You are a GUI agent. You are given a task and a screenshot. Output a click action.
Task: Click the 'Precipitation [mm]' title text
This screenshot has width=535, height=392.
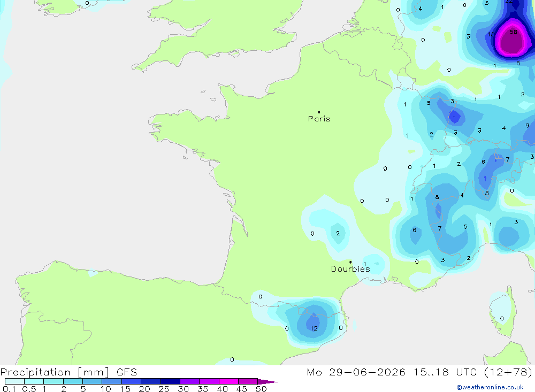55,372
